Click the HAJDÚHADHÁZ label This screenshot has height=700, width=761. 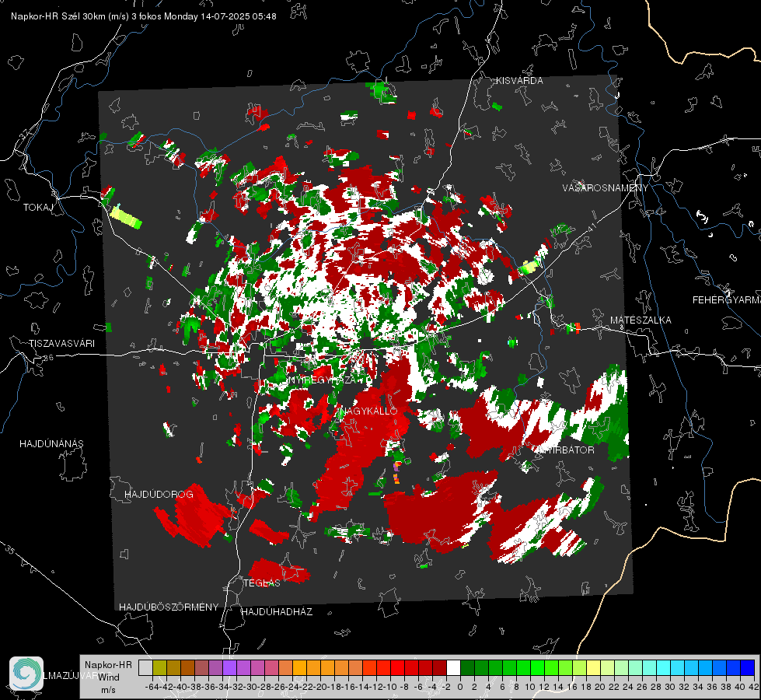click(x=277, y=612)
